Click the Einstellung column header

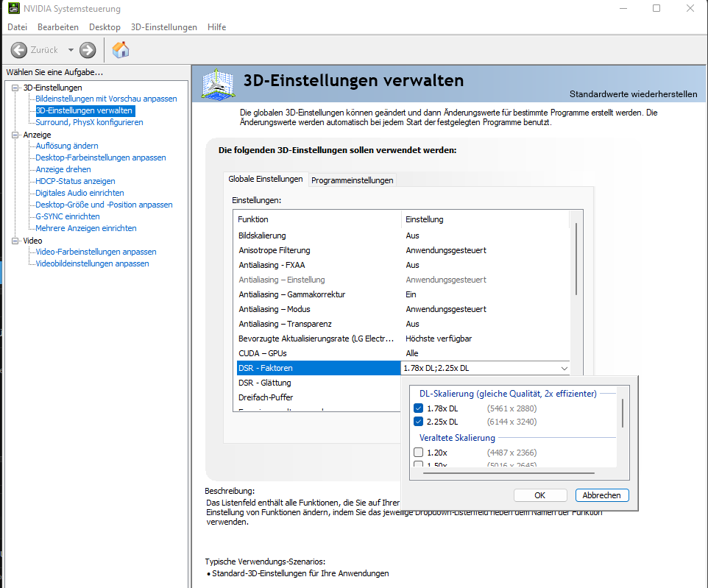[x=486, y=219]
